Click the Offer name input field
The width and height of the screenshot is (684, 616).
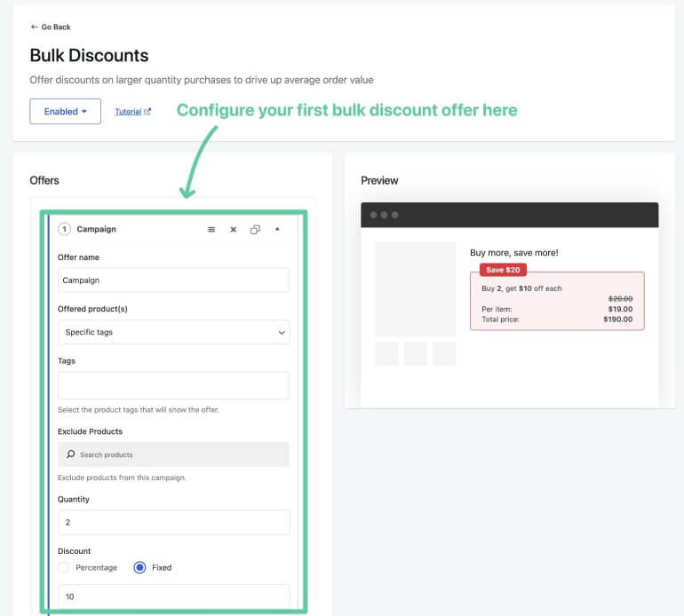pos(173,280)
